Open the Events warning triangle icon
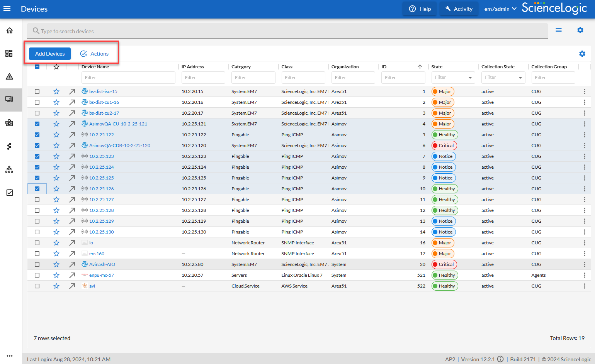This screenshot has height=364, width=595. tap(10, 76)
